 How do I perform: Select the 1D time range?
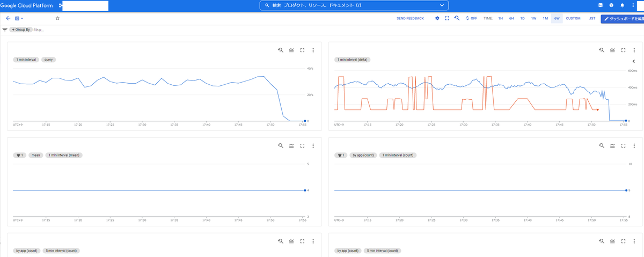[x=522, y=18]
